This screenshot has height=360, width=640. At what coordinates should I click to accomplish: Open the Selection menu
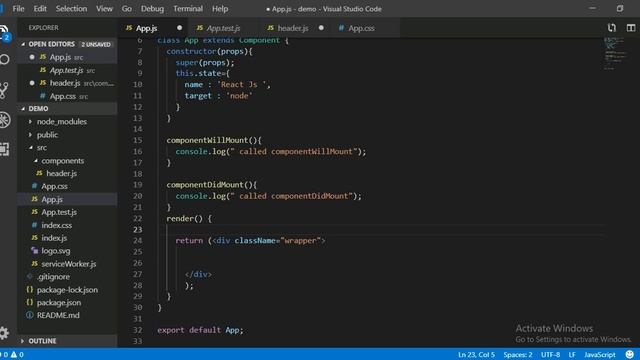(71, 9)
